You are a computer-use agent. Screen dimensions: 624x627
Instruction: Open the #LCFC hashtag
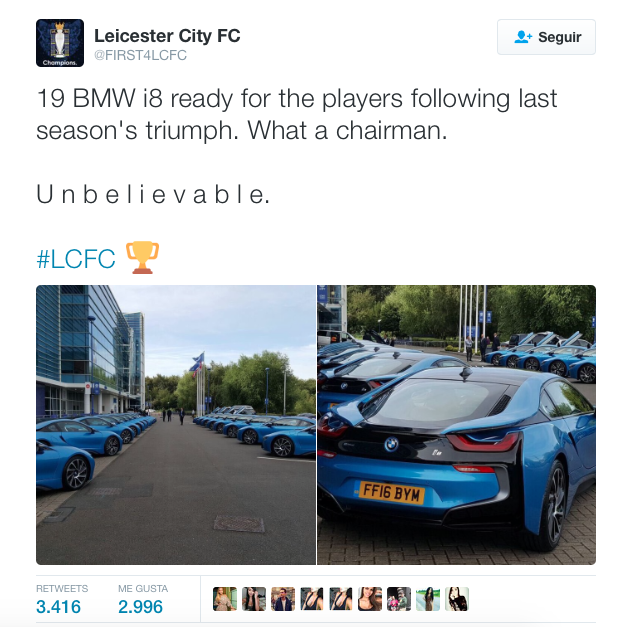point(76,259)
